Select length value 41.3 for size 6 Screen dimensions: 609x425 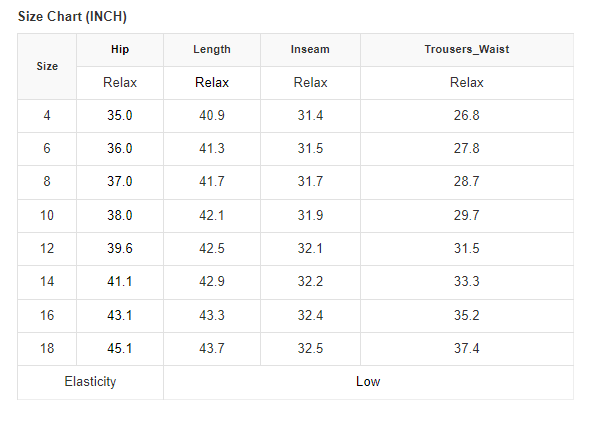pyautogui.click(x=212, y=148)
